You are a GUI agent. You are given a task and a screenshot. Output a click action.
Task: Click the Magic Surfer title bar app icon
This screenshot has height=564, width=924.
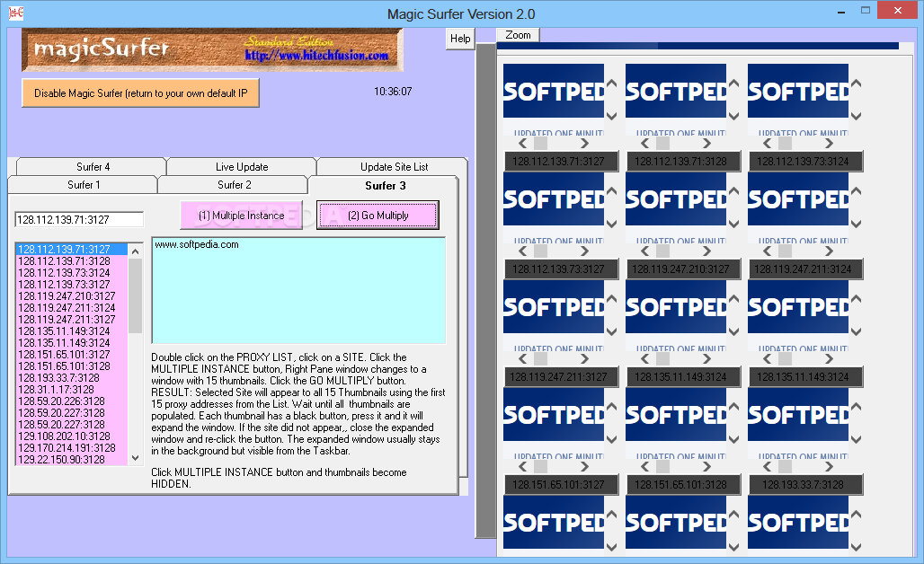coord(16,13)
